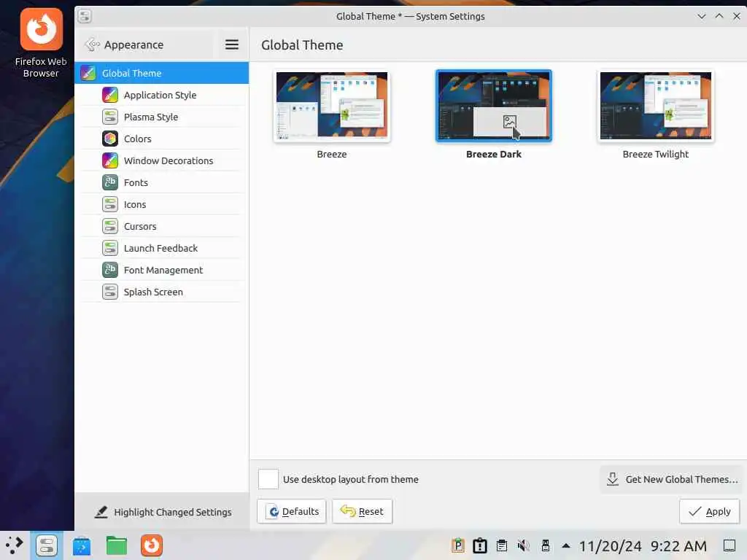Open Launch Feedback settings
This screenshot has height=560, width=747.
[161, 249]
